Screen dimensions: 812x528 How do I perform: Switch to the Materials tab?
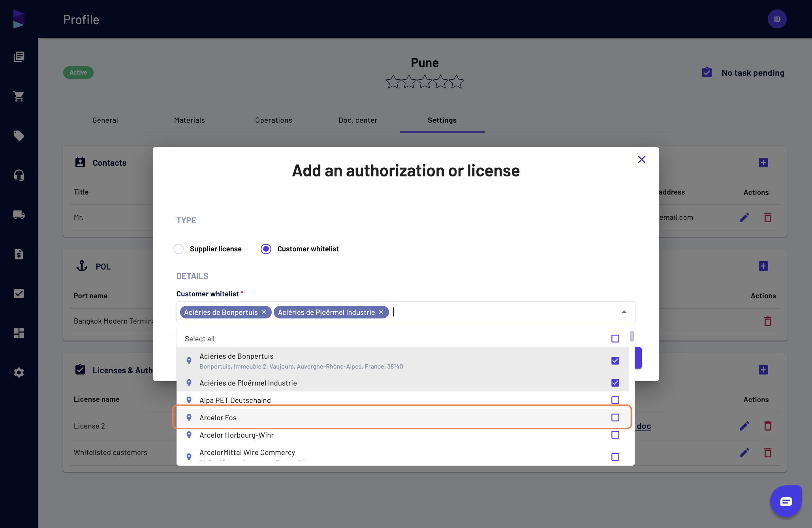(190, 120)
